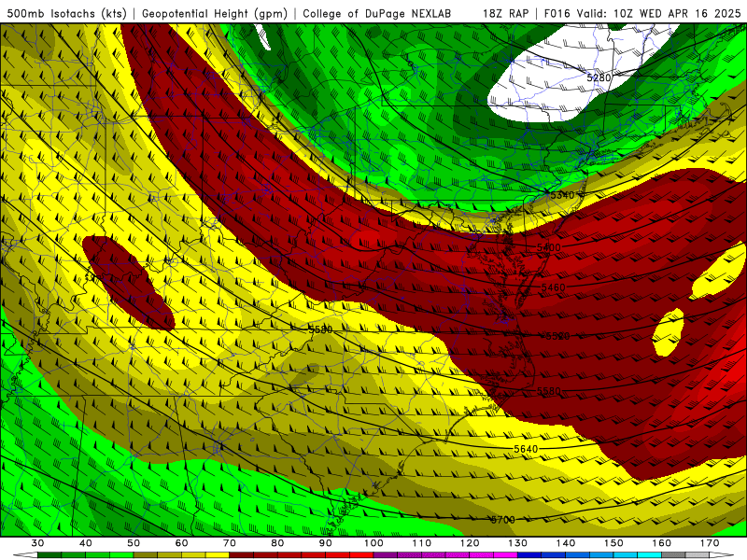Screen dimensions: 747x560
Task: Select the bright red swatch just before 100
Action: pyautogui.click(x=362, y=555)
